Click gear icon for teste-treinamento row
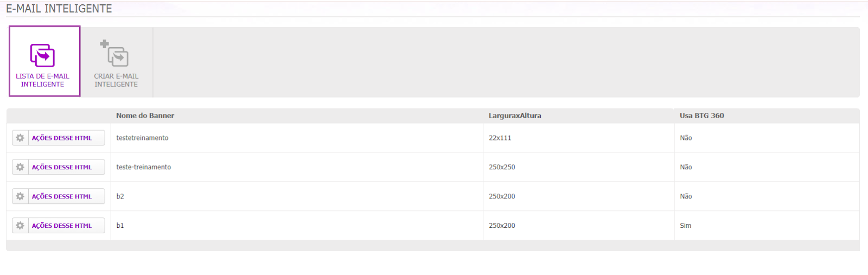This screenshot has width=868, height=275. pos(20,167)
